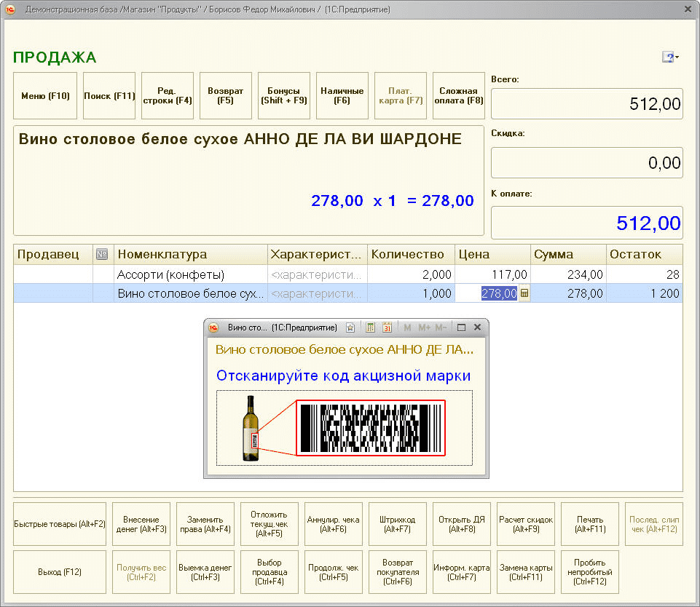Close the excise stamp scan popup
700x607 pixels.
478,328
